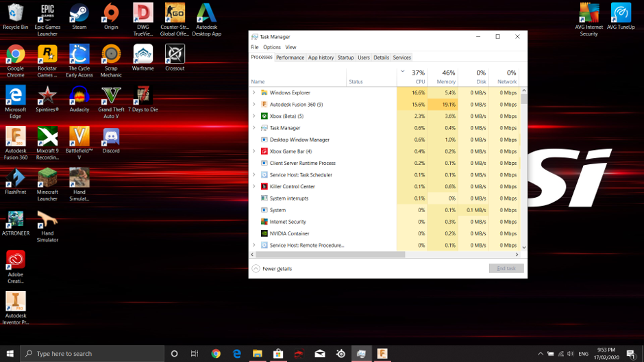Open Audacity desktop icon
This screenshot has width=644, height=362.
click(x=79, y=99)
